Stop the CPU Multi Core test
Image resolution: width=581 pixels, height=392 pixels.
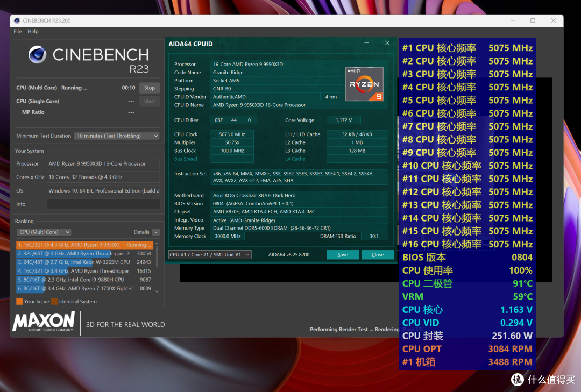150,88
